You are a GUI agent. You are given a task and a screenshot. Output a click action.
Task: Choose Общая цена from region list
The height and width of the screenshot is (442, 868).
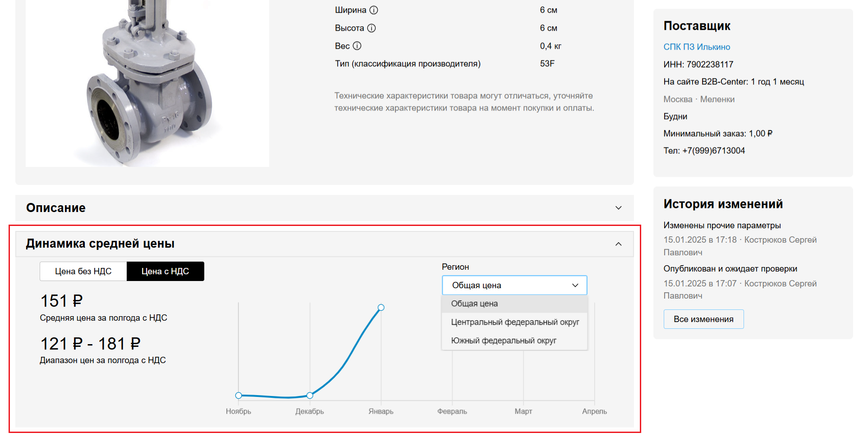tap(474, 304)
